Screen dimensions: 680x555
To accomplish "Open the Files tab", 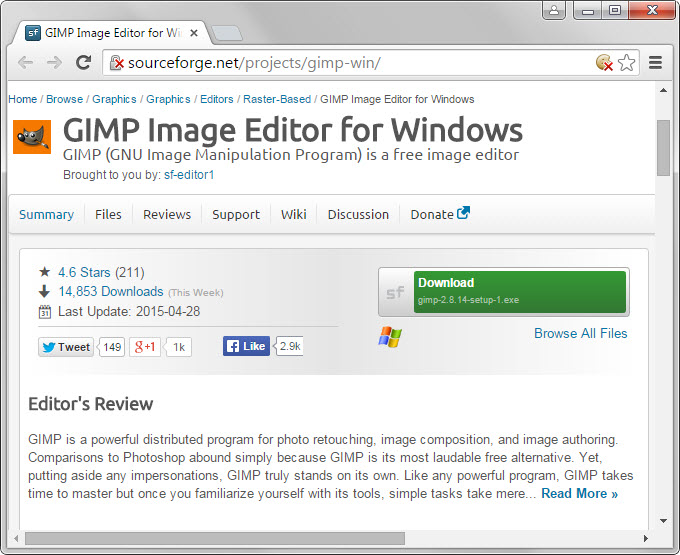I will pyautogui.click(x=108, y=215).
